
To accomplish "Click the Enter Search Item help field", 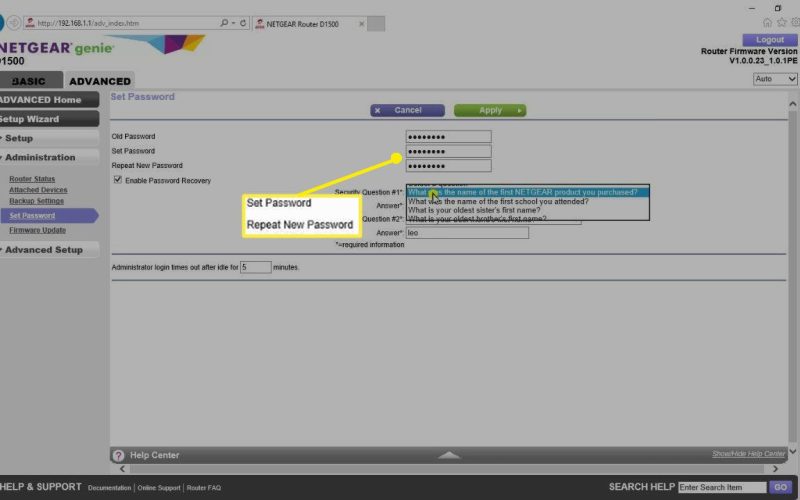I will 722,487.
